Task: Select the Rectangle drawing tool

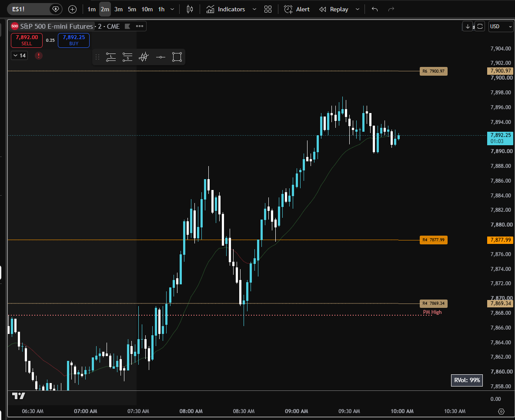Action: coord(177,57)
